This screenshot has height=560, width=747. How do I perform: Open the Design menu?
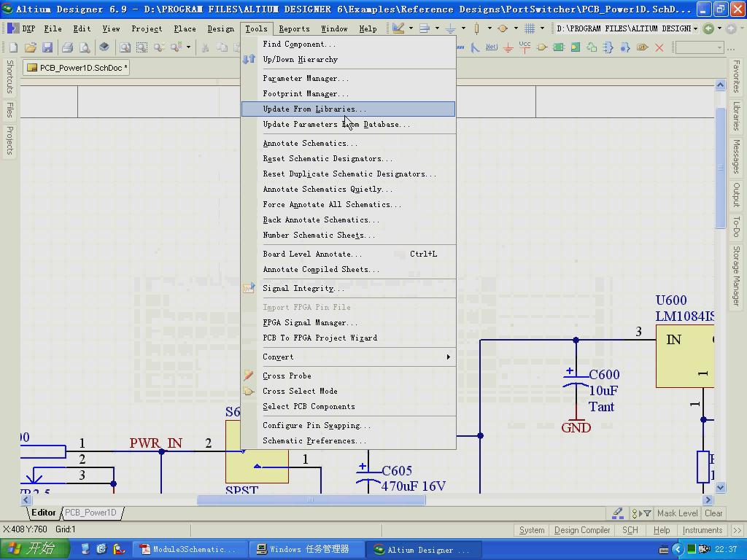(220, 28)
